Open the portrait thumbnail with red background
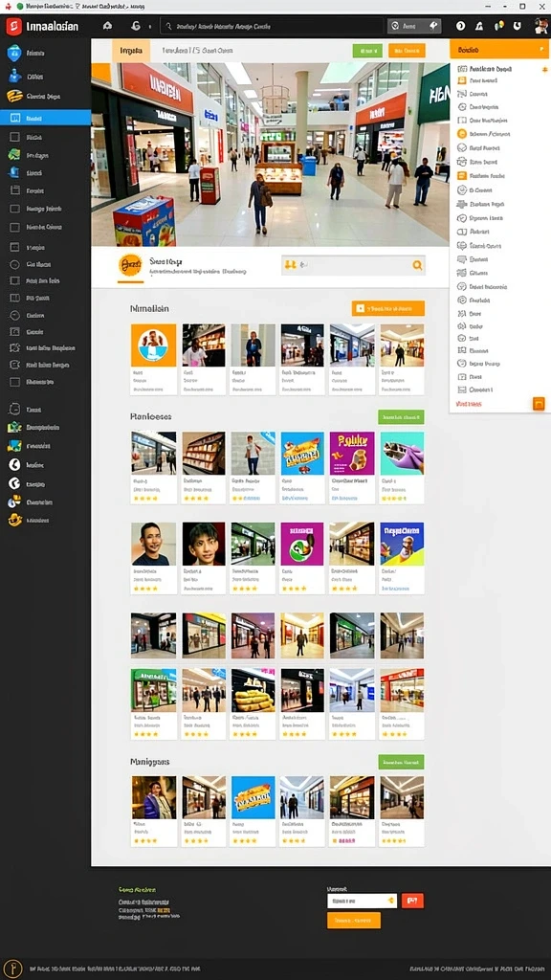Image resolution: width=551 pixels, height=980 pixels. (x=204, y=544)
